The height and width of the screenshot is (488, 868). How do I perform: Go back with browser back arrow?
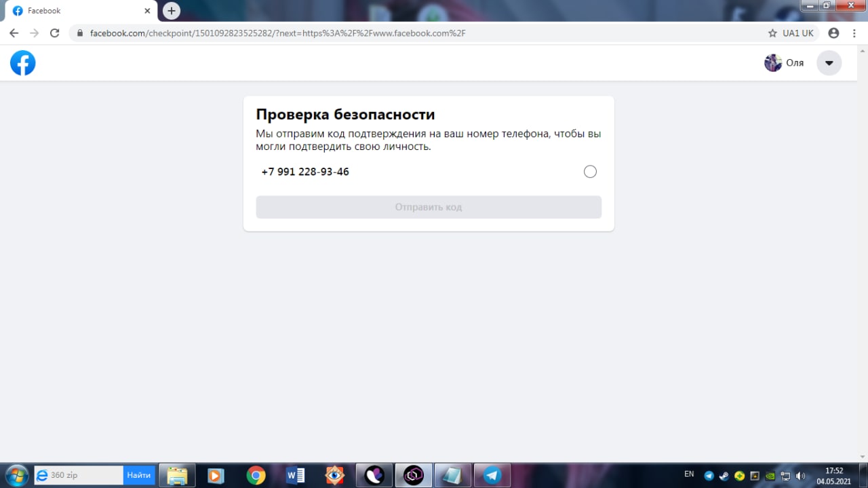pyautogui.click(x=14, y=33)
